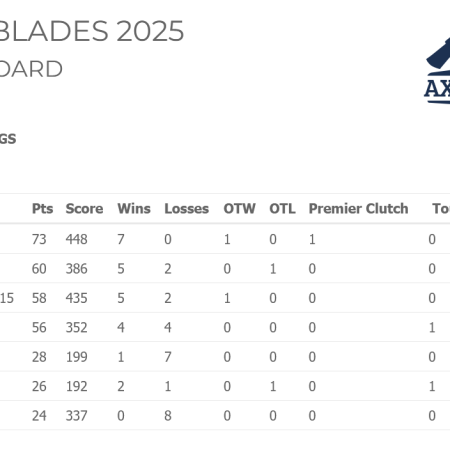Sort standings by Losses column
The image size is (450, 450).
[x=187, y=209]
